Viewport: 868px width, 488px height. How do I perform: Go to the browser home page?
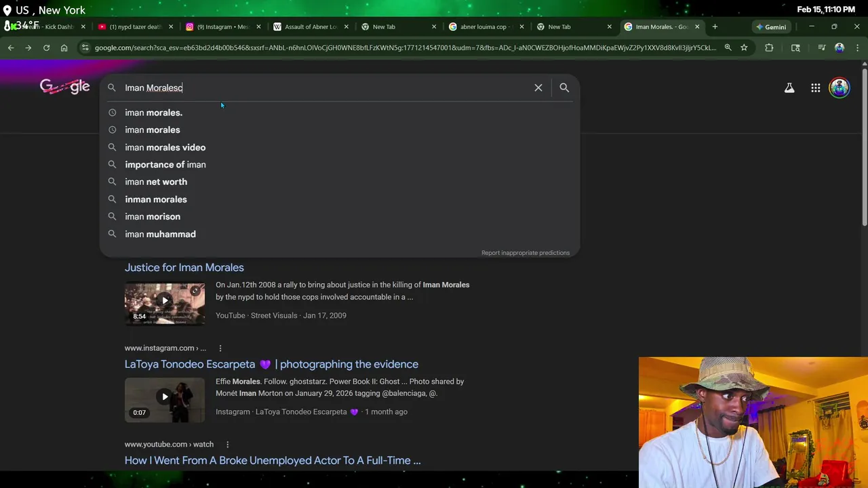(64, 47)
